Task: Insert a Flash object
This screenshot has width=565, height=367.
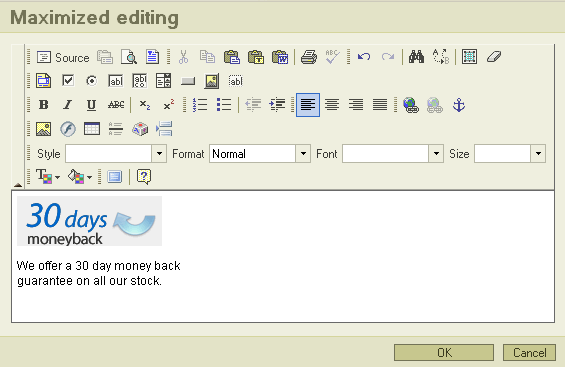Action: [x=68, y=129]
